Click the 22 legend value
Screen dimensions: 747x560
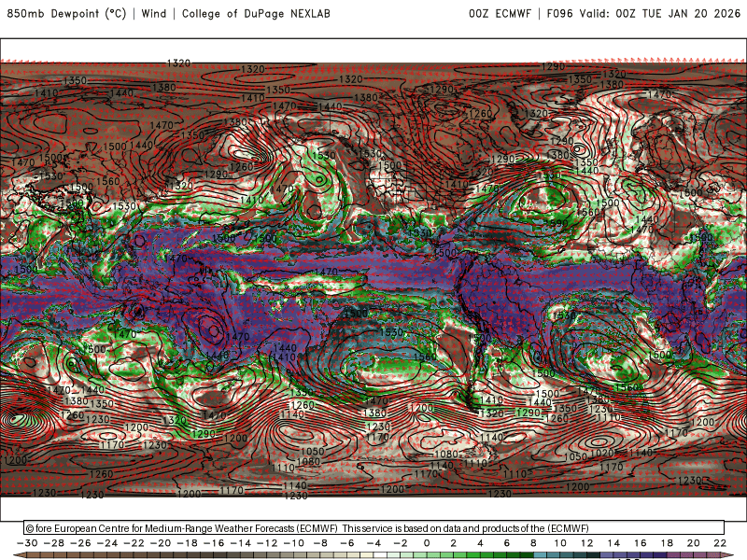click(x=720, y=543)
